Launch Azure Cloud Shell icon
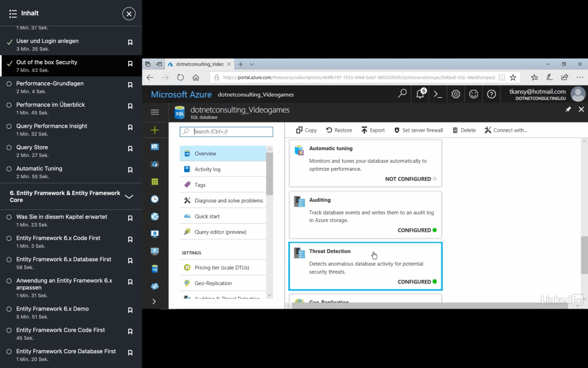Screen dimensions: 588x368 point(438,94)
